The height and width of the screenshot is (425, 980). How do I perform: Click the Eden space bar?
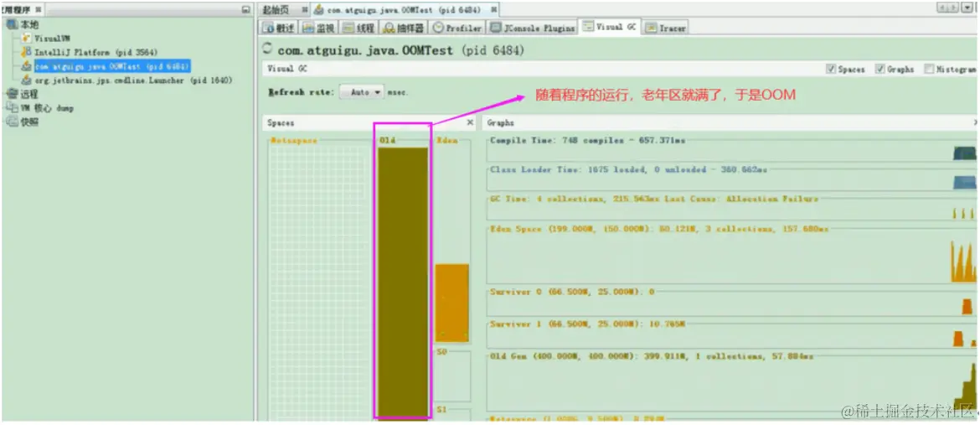point(451,303)
